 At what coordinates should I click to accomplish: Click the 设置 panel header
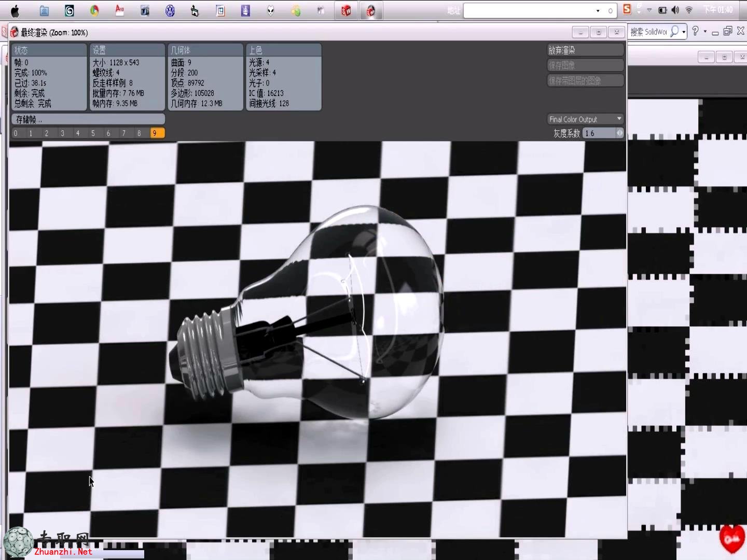pos(128,50)
